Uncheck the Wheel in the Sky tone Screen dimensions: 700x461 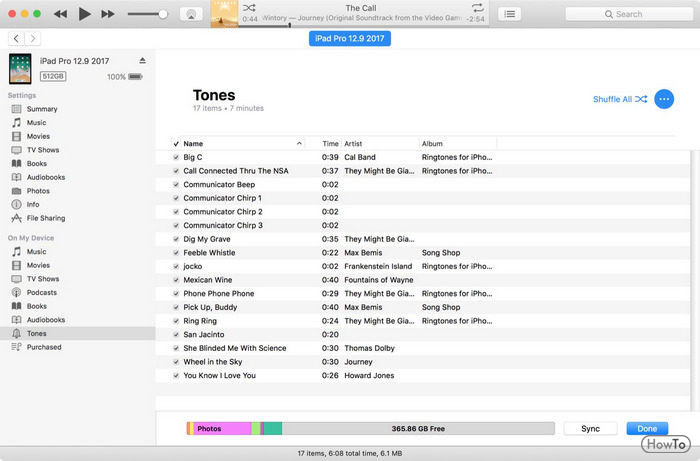(176, 362)
